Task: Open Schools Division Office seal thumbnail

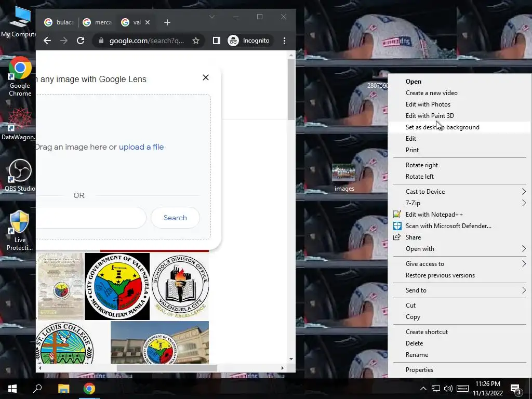Action: [180, 286]
